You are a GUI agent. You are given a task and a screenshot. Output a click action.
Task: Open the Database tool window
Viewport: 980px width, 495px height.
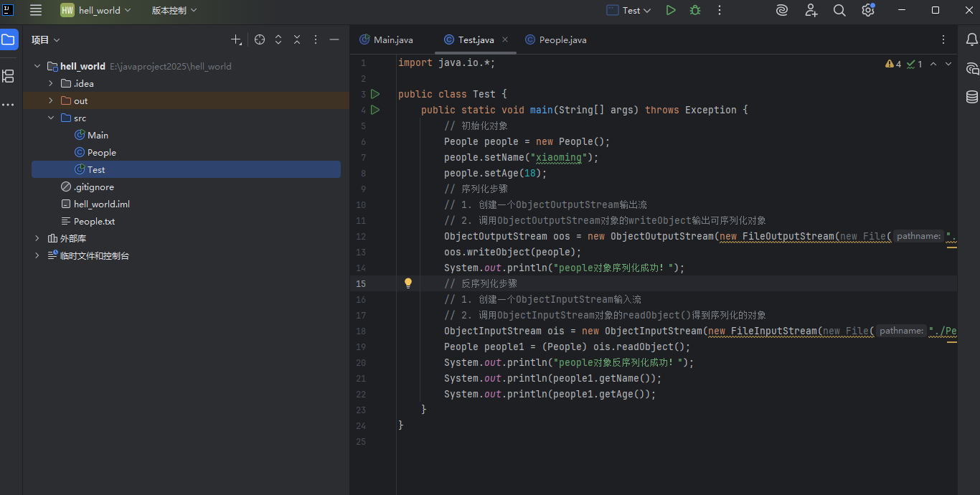pos(972,97)
